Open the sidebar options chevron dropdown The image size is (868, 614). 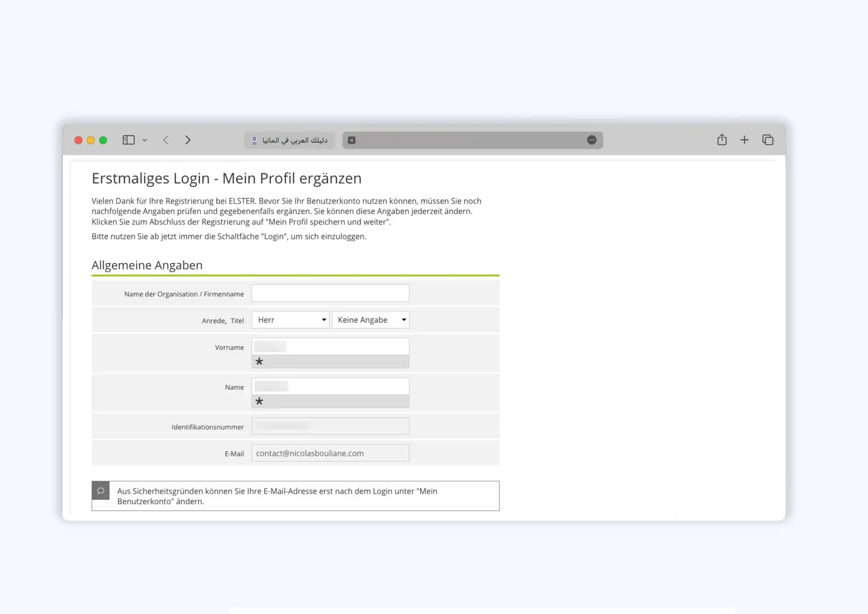coord(145,140)
